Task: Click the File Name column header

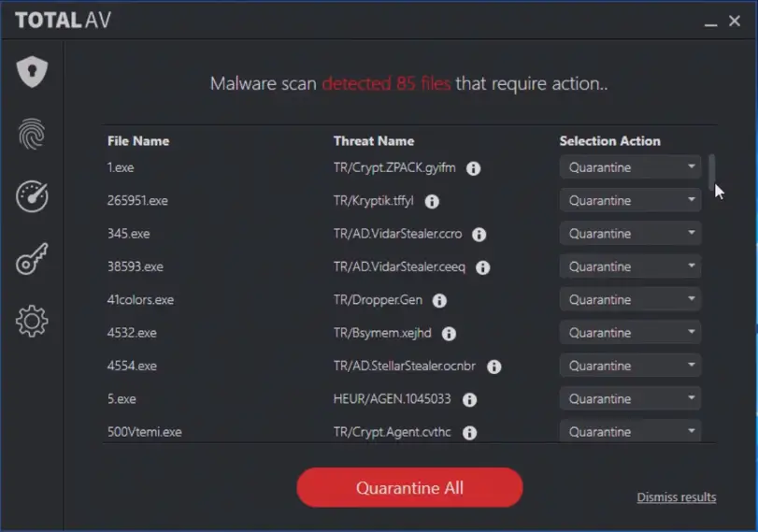Action: point(138,141)
